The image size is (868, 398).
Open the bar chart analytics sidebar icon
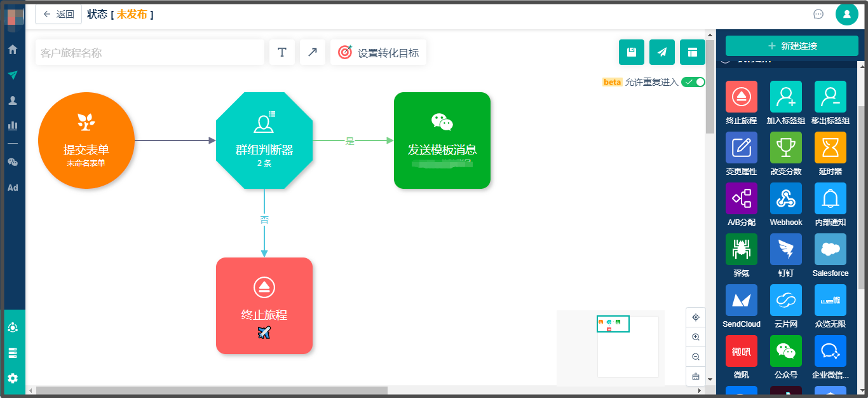[x=13, y=125]
